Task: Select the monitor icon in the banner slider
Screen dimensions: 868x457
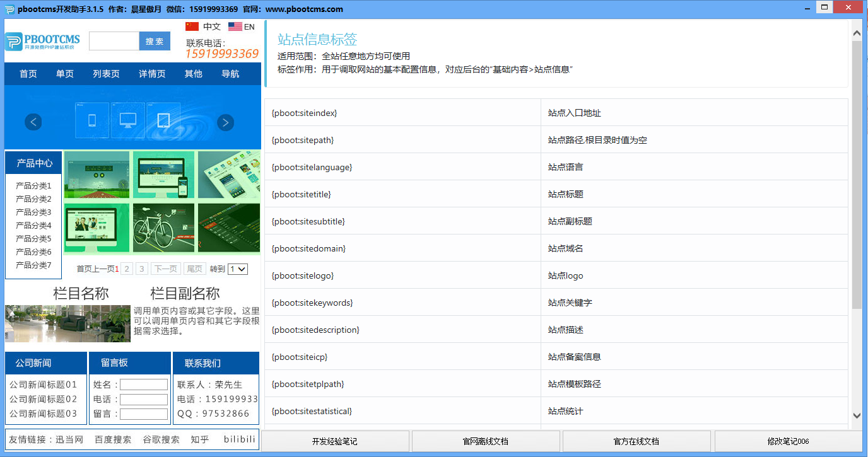Action: click(x=128, y=120)
